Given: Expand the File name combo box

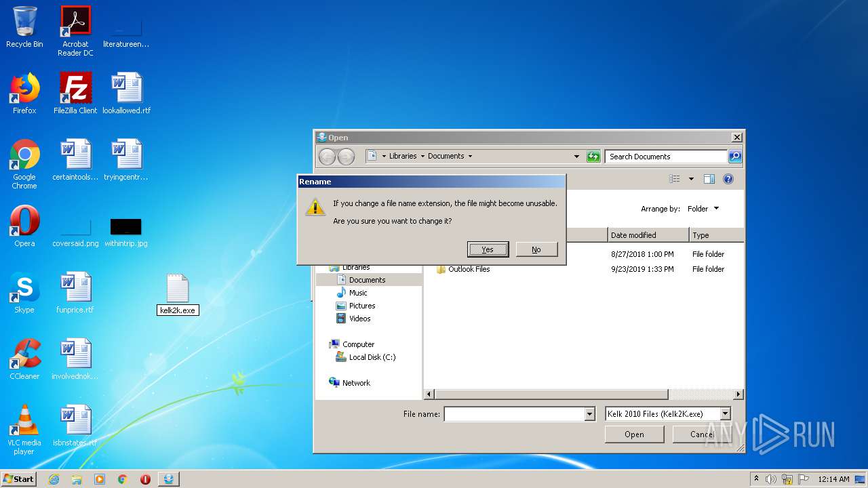Looking at the screenshot, I should pos(590,414).
